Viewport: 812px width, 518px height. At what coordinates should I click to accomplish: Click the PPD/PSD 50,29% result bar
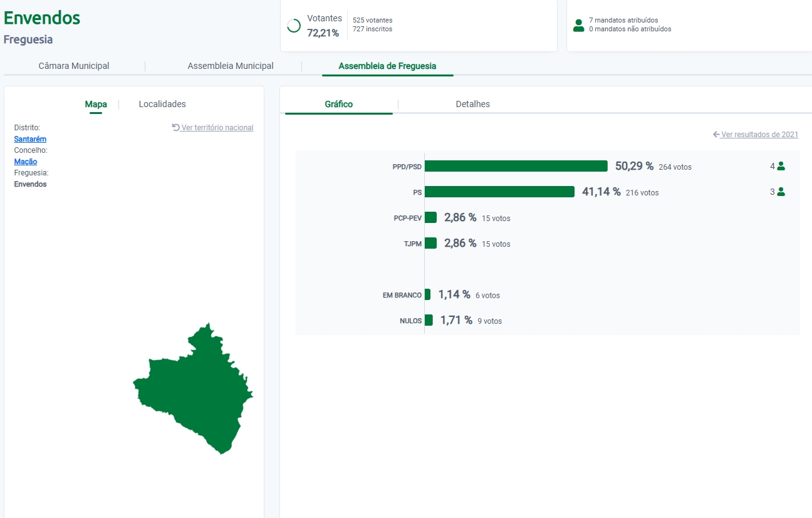click(x=516, y=166)
